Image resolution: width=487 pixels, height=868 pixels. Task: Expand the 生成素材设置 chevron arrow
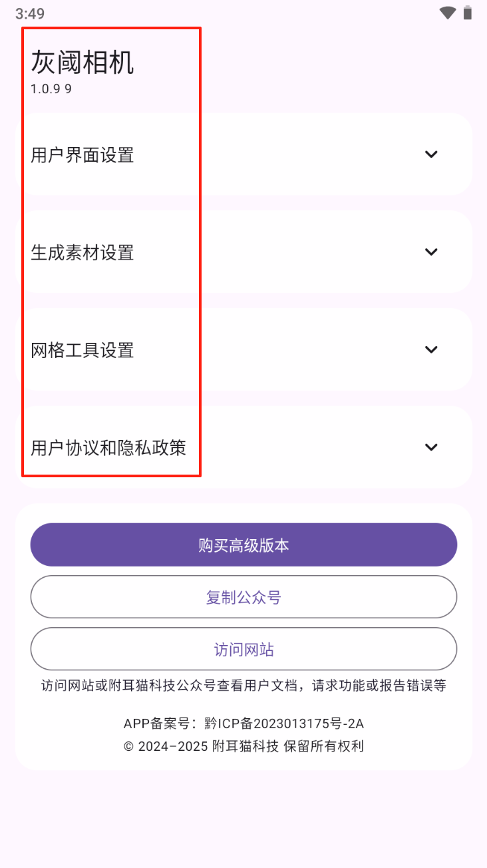[431, 252]
